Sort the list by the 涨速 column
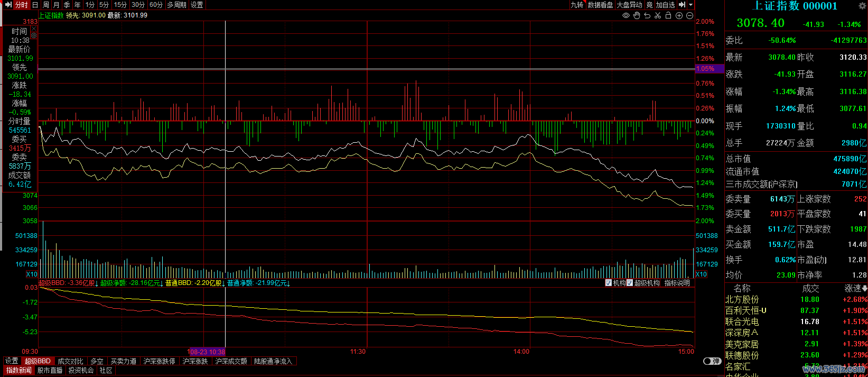The height and width of the screenshot is (377, 868). [856, 288]
